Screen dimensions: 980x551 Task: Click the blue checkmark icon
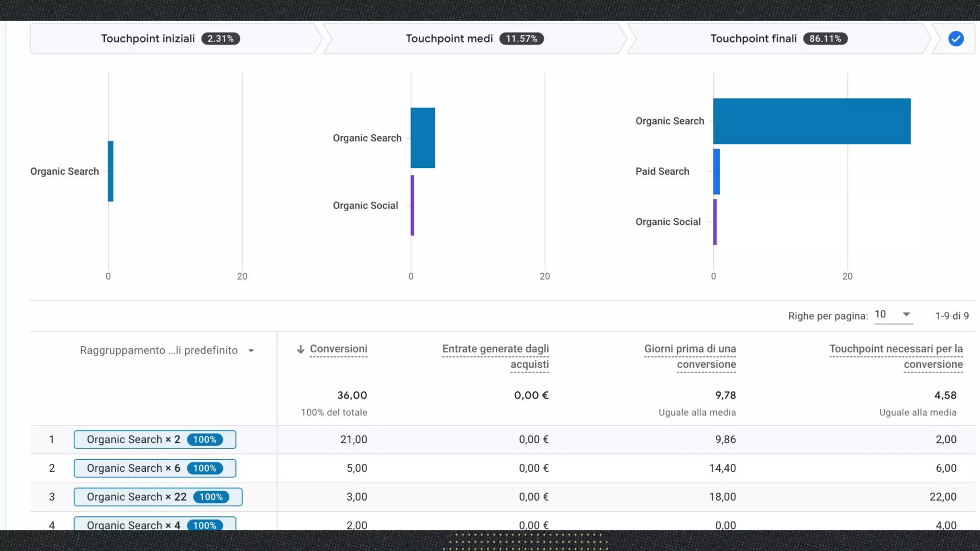point(956,39)
